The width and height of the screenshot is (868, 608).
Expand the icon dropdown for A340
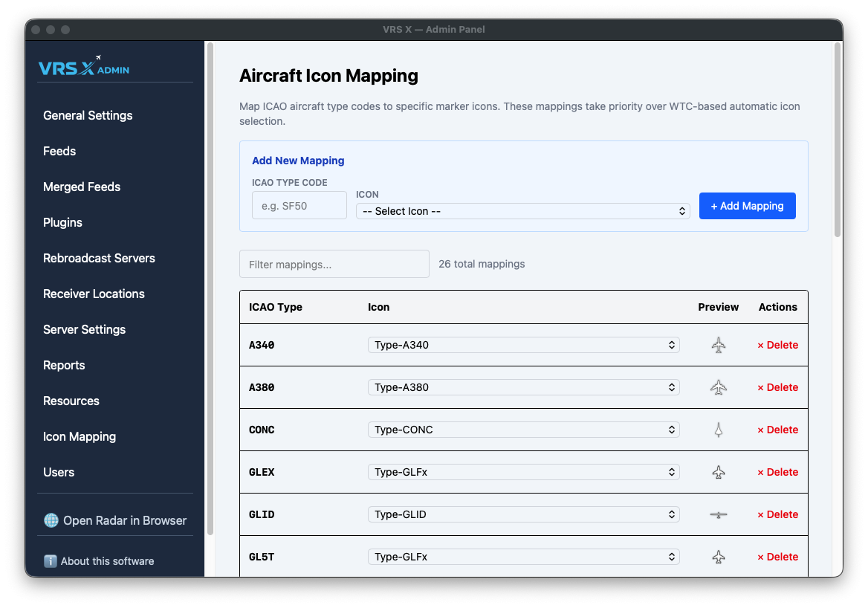click(x=523, y=345)
